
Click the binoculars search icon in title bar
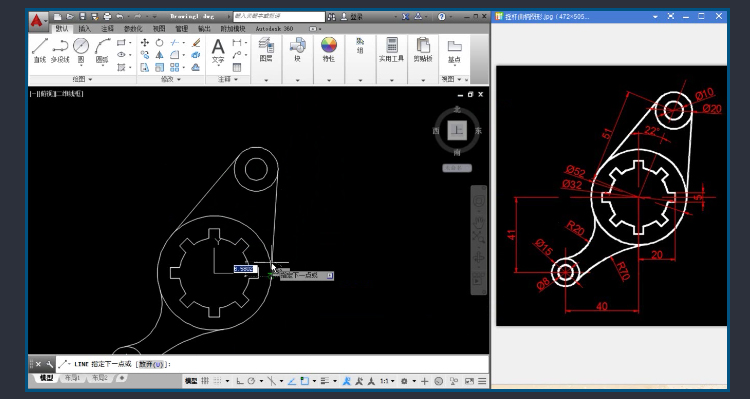point(331,17)
